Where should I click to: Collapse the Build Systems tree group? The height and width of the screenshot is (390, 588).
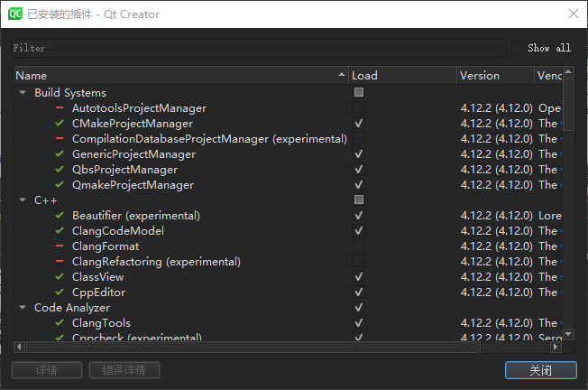pos(23,92)
